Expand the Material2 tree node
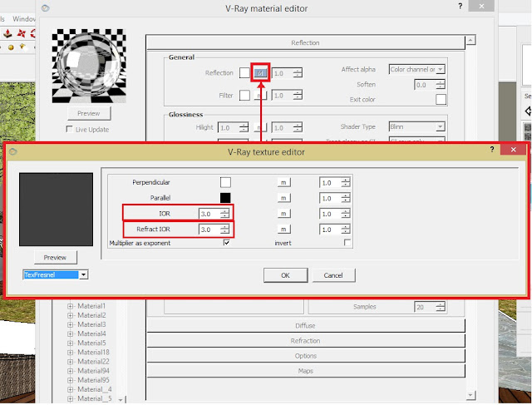The width and height of the screenshot is (532, 405). [70, 315]
